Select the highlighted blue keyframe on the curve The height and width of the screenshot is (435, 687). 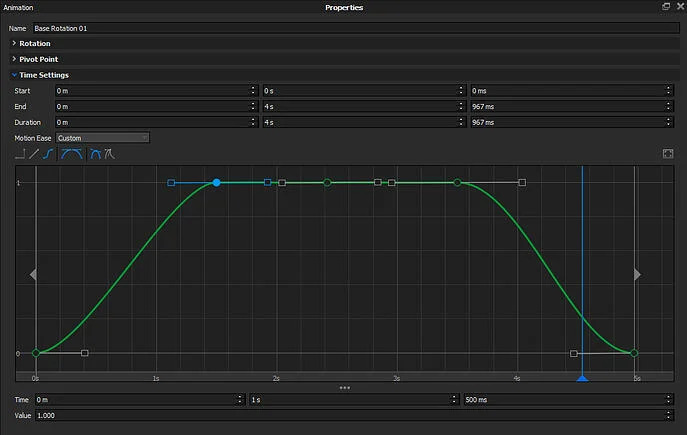pos(217,183)
